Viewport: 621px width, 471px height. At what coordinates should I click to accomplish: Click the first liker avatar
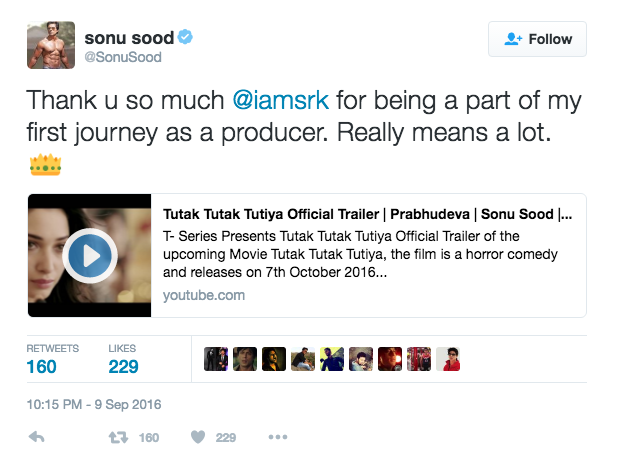point(216,360)
